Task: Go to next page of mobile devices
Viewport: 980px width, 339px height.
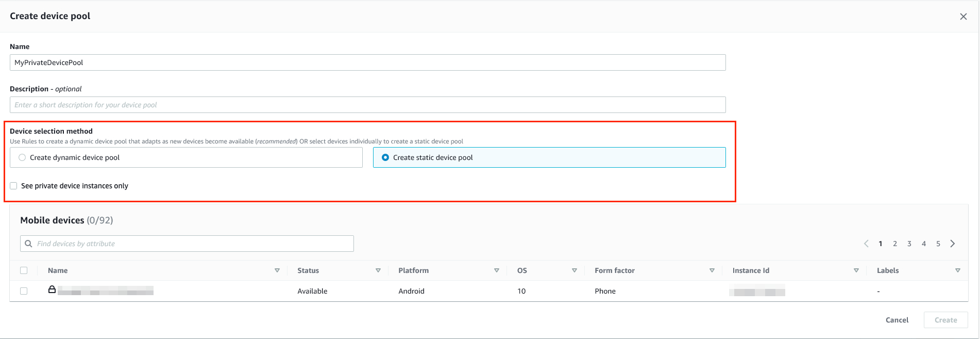Action: [x=953, y=244]
